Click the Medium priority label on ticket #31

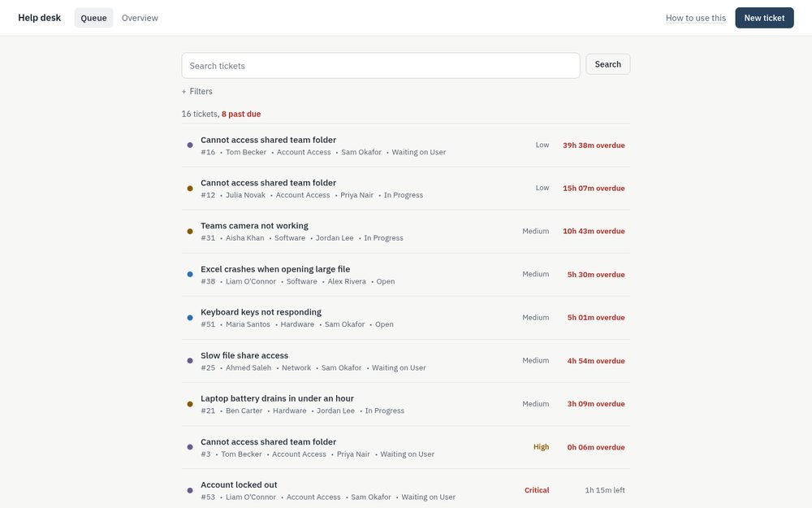pyautogui.click(x=535, y=231)
